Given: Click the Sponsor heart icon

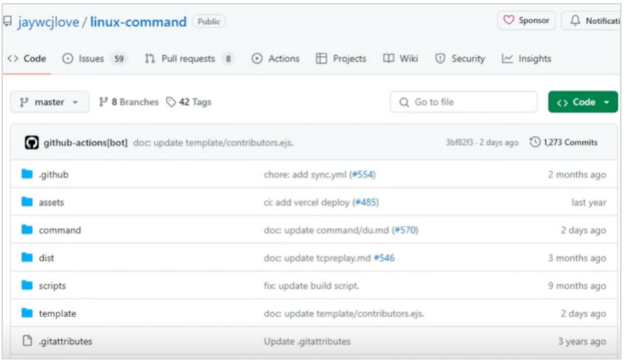Looking at the screenshot, I should click(x=509, y=20).
